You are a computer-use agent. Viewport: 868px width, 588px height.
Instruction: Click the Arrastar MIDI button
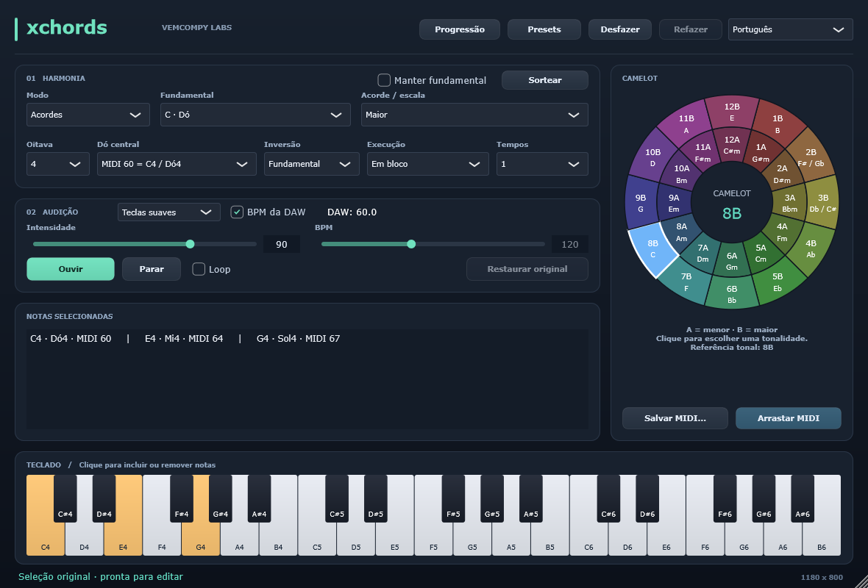pyautogui.click(x=789, y=418)
